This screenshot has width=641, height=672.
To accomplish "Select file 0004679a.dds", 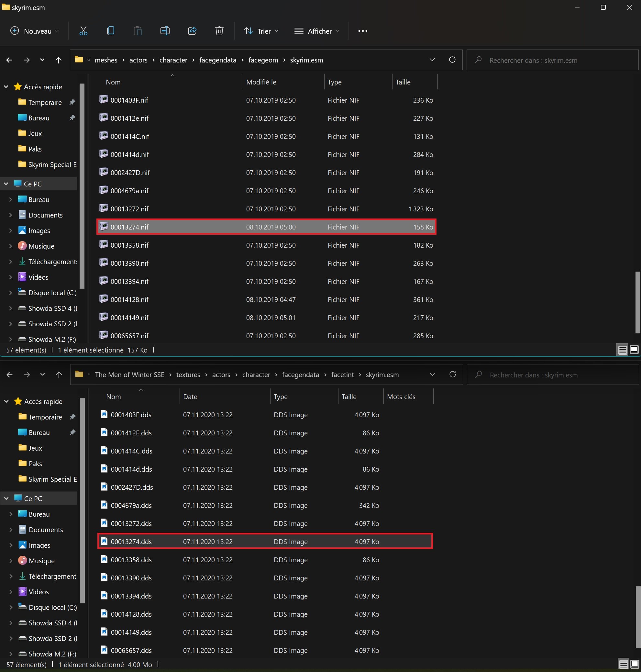I will pyautogui.click(x=265, y=505).
